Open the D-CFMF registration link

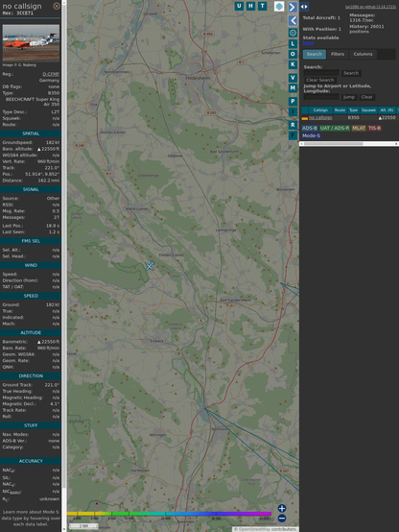(x=51, y=74)
